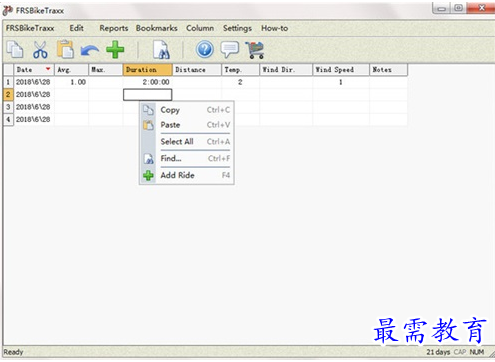Image resolution: width=495 pixels, height=362 pixels.
Task: Select row header number 4
Action: coord(8,119)
